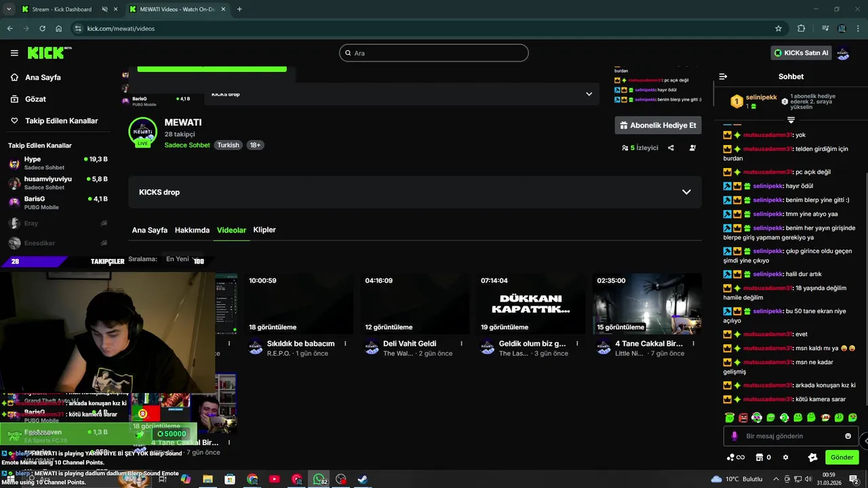
Task: Open a new browser tab
Action: click(239, 9)
